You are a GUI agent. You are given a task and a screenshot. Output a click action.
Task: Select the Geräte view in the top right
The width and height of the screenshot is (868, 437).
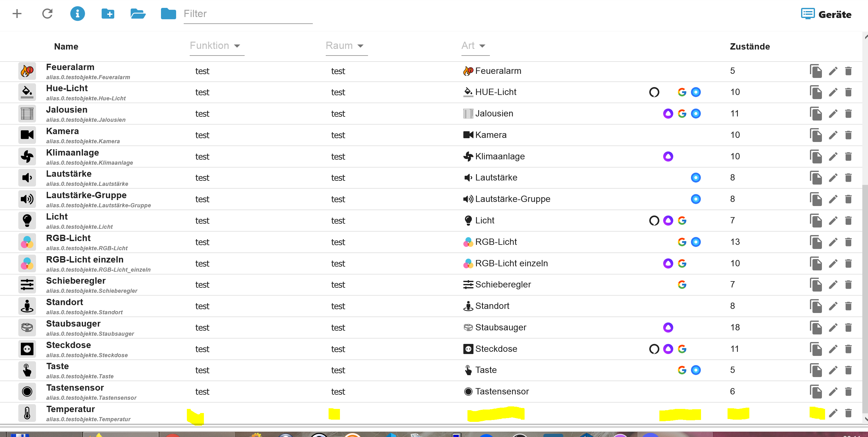pyautogui.click(x=827, y=14)
